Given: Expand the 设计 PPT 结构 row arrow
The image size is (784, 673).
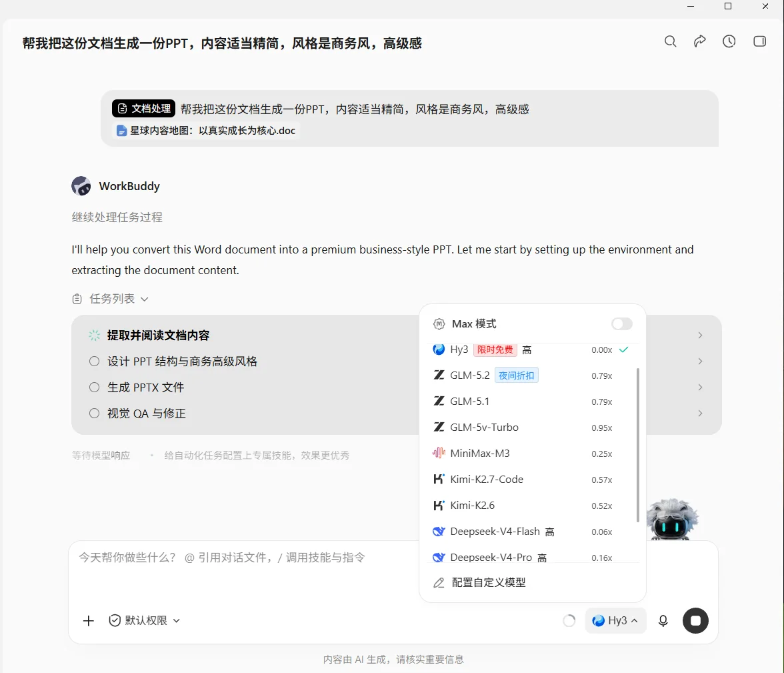Looking at the screenshot, I should (x=700, y=362).
